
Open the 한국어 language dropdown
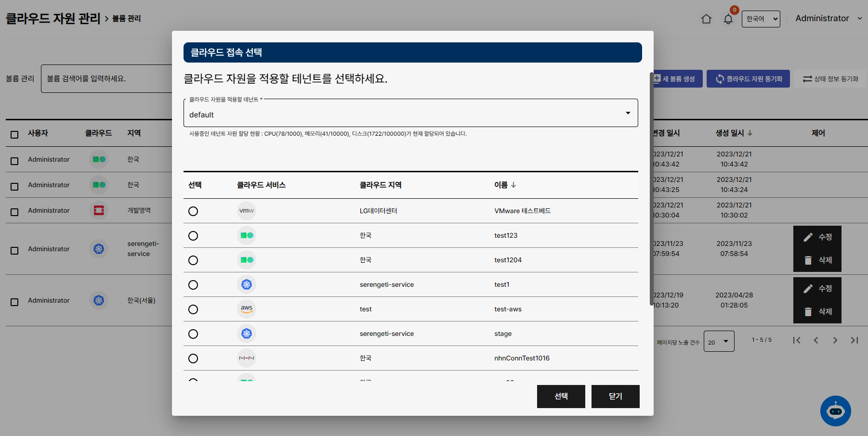coord(761,19)
